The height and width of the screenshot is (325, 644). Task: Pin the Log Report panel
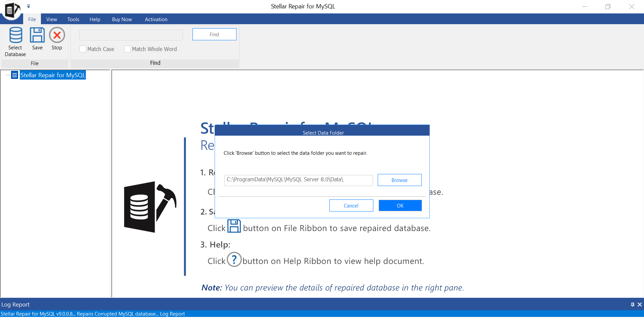632,305
